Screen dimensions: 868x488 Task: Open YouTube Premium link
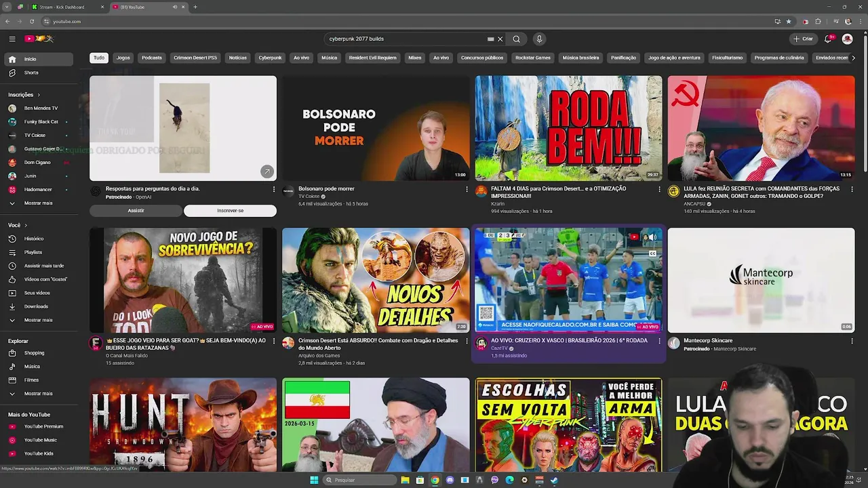40,426
